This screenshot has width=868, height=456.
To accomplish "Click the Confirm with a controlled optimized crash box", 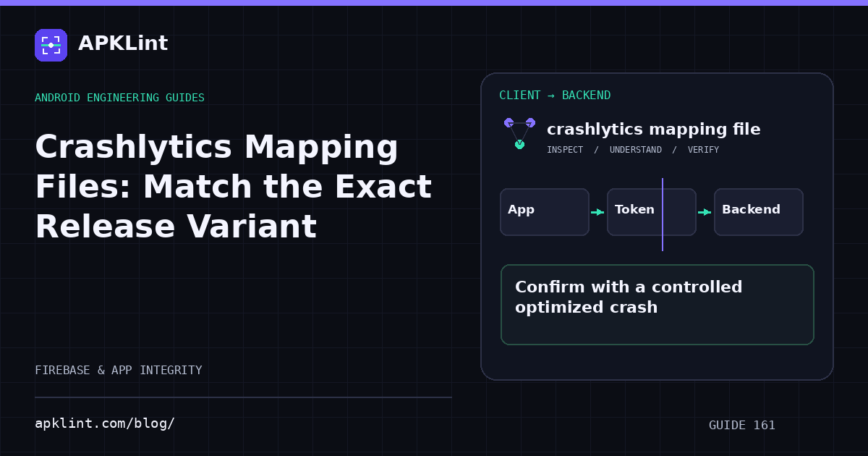I will (658, 305).
